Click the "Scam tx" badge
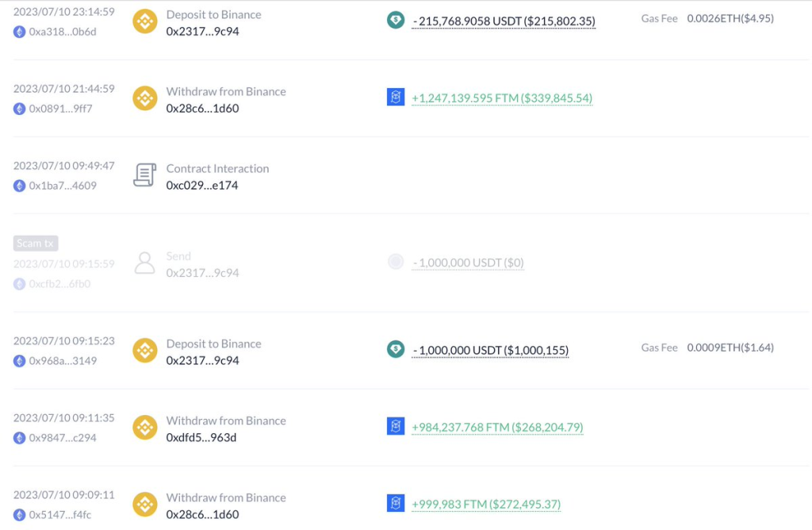The height and width of the screenshot is (530, 812). 36,244
